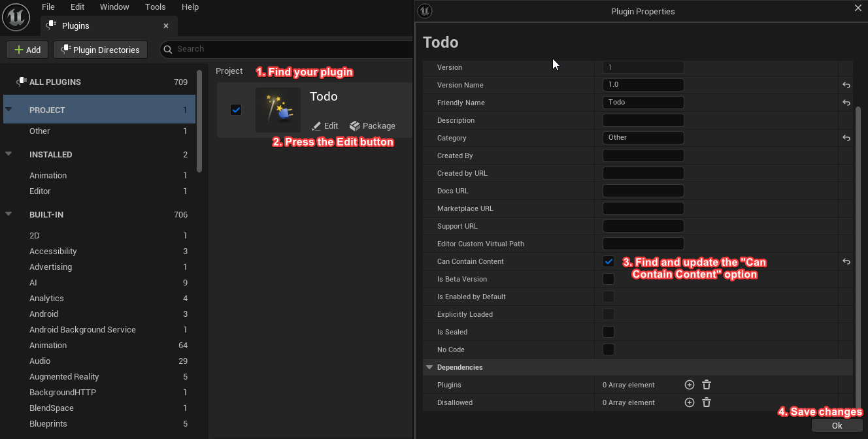Viewport: 868px width, 439px height.
Task: Open the Tools menu
Action: [156, 7]
